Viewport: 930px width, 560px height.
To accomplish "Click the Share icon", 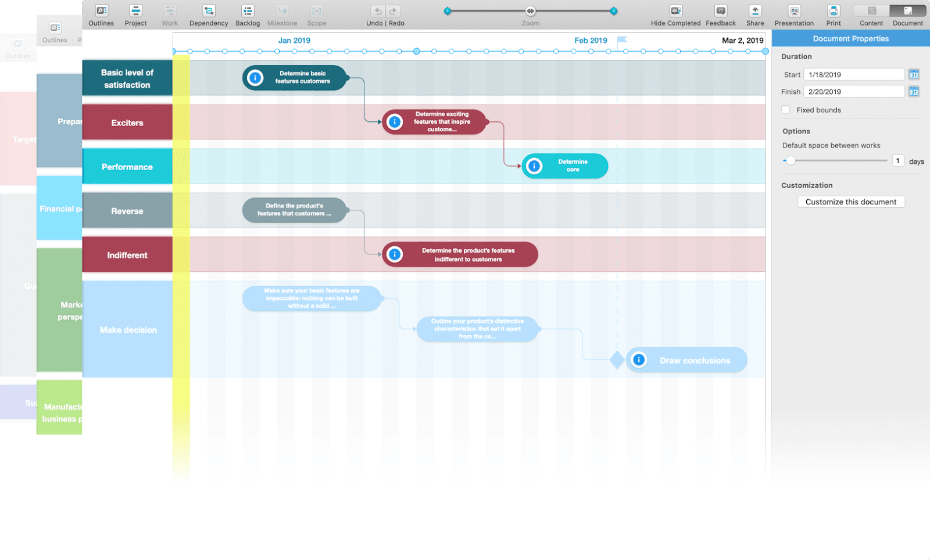I will [x=755, y=12].
